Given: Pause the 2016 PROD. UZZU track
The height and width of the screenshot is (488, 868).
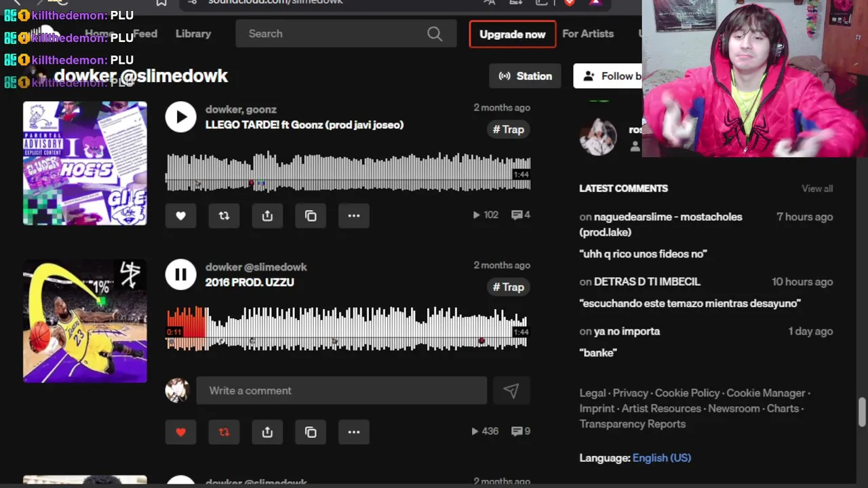Looking at the screenshot, I should (x=181, y=274).
